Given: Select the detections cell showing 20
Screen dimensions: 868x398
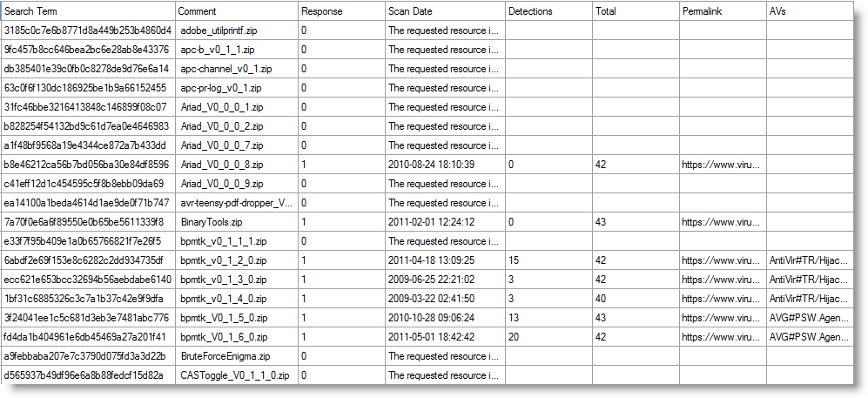Looking at the screenshot, I should (x=548, y=337).
